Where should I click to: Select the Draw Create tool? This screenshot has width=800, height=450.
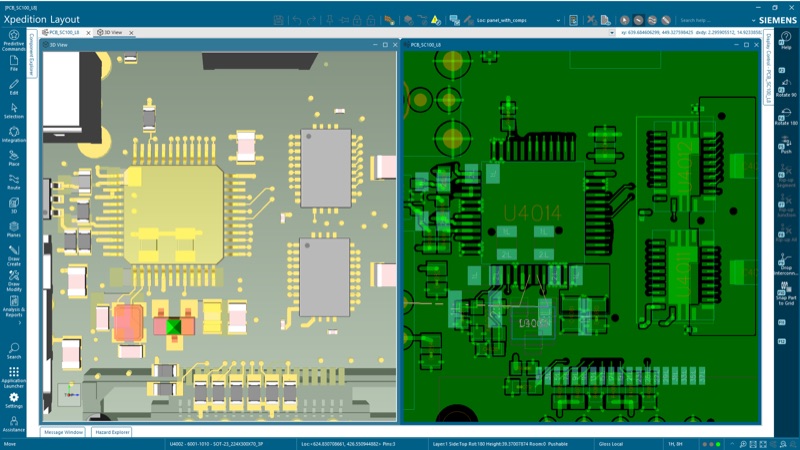pyautogui.click(x=14, y=255)
